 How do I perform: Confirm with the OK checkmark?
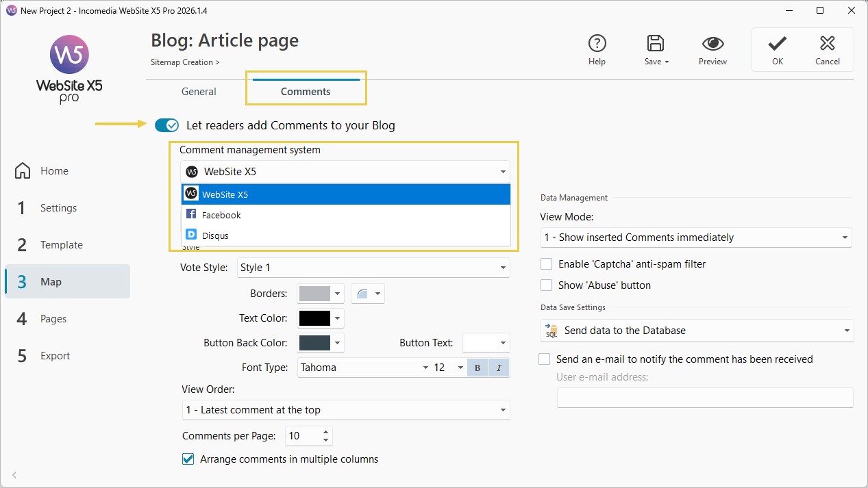[x=777, y=44]
